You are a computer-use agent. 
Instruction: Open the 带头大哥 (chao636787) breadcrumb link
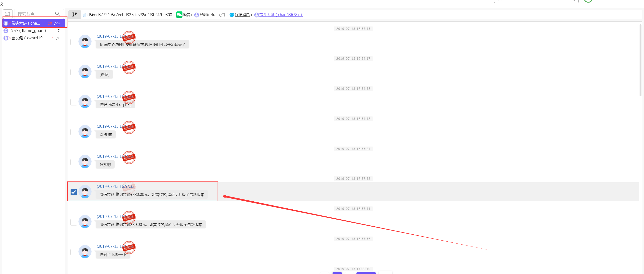pyautogui.click(x=281, y=15)
